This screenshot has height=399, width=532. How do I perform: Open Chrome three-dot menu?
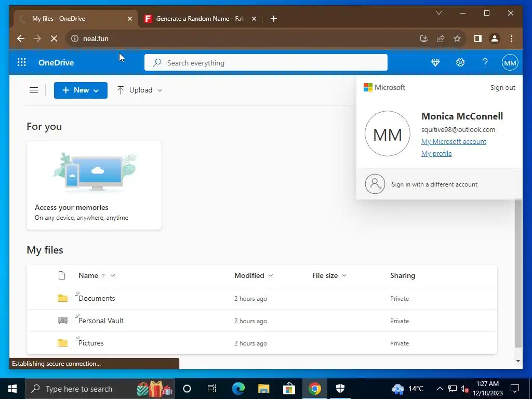coord(511,38)
